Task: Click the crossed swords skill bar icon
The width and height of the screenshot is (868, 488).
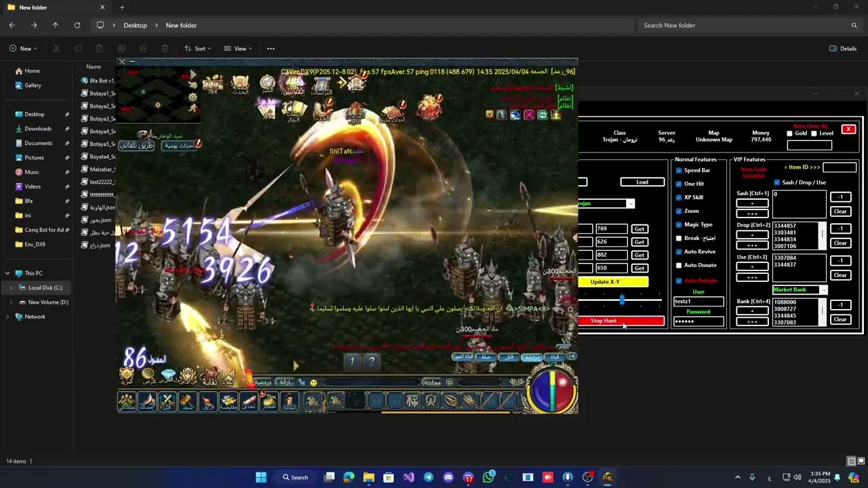Action: tap(166, 401)
